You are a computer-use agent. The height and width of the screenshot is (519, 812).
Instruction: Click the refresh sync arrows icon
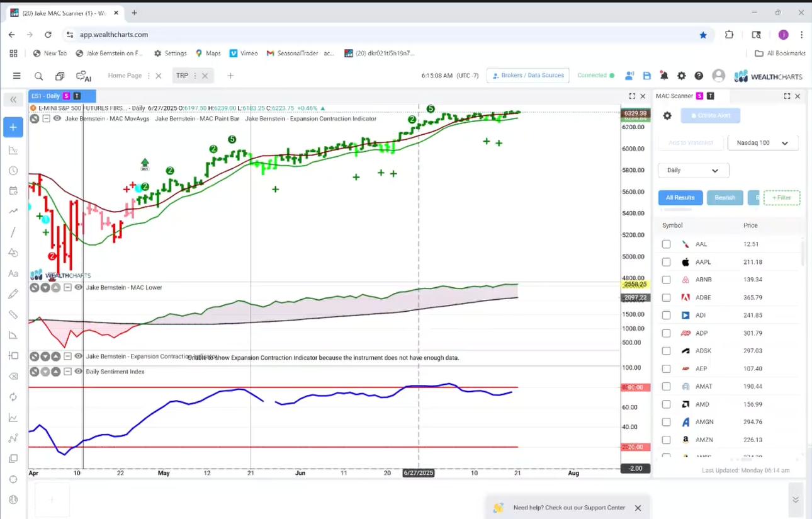(13, 397)
